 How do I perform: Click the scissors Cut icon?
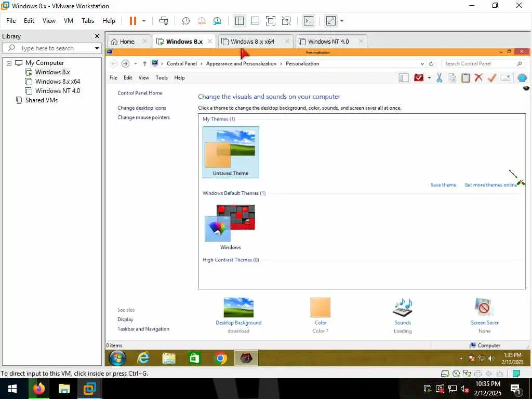(440, 78)
